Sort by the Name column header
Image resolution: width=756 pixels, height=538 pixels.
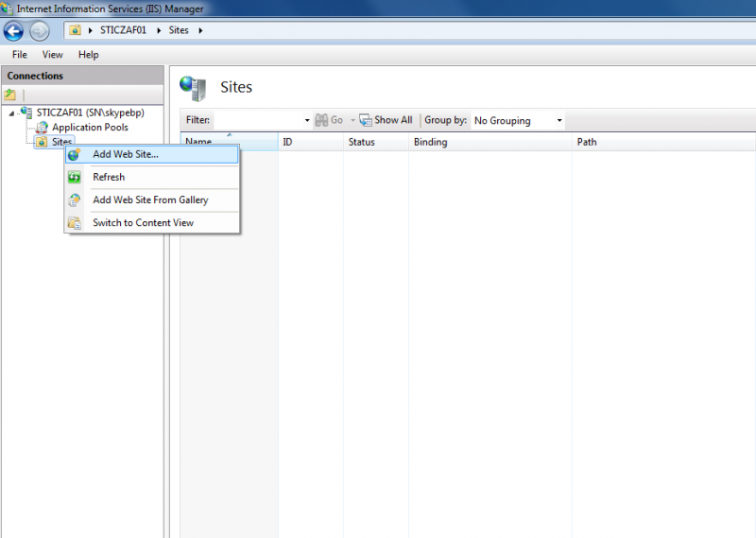point(230,142)
